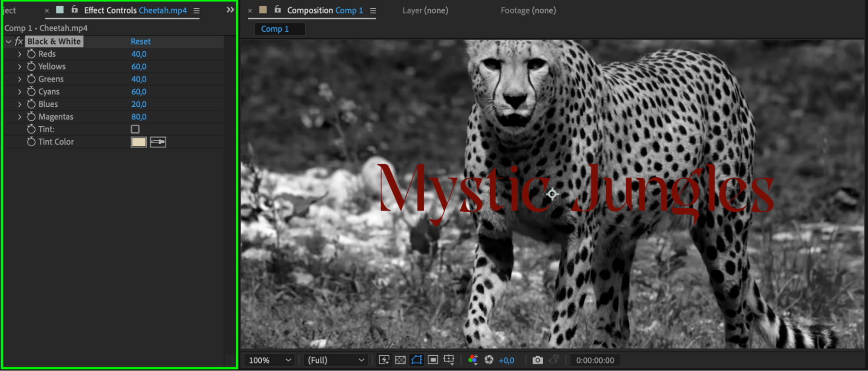This screenshot has height=371, width=868.
Task: Toggle the transparency grid icon
Action: click(400, 360)
